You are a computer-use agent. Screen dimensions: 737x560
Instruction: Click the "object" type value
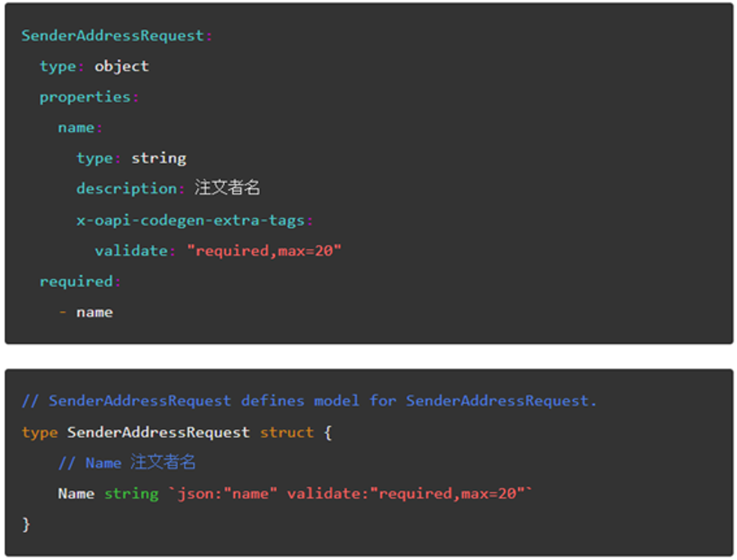click(x=121, y=66)
